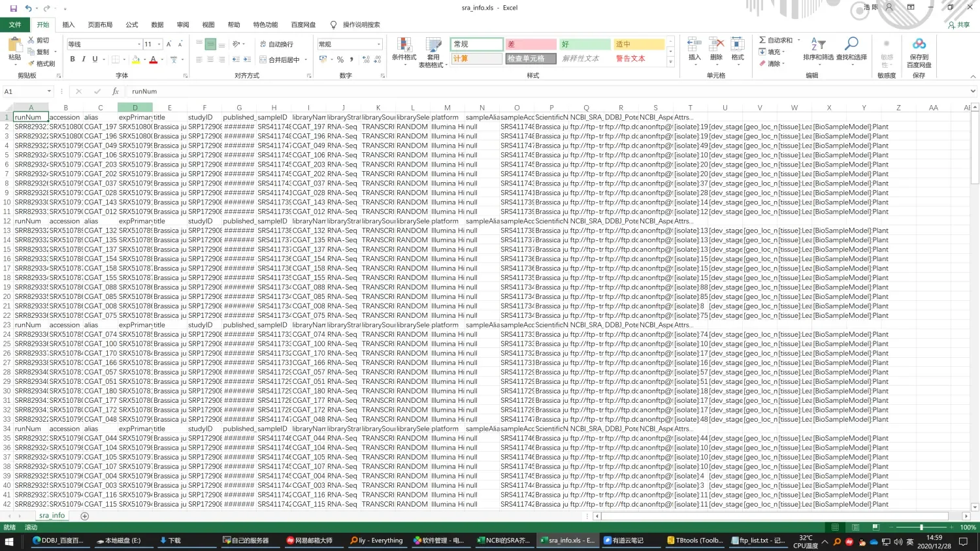The height and width of the screenshot is (551, 980).
Task: Click Sort and Filter (排序和筛选) icon
Action: coord(818,44)
